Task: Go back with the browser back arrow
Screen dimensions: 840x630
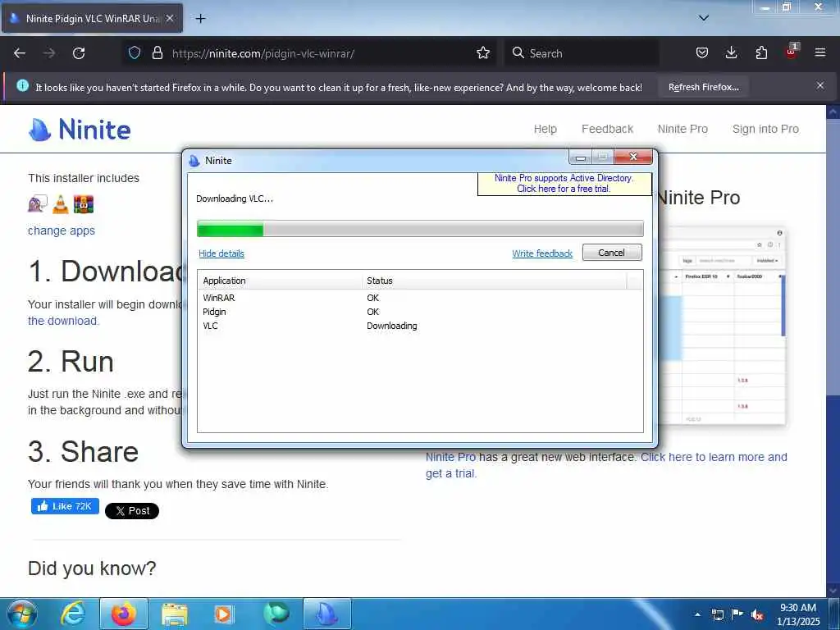Action: 20,53
